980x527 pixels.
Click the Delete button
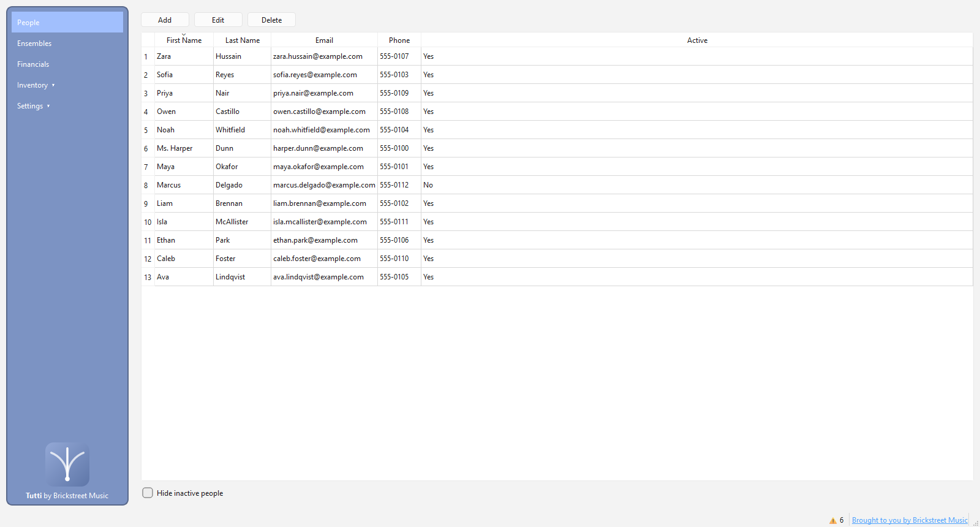271,20
